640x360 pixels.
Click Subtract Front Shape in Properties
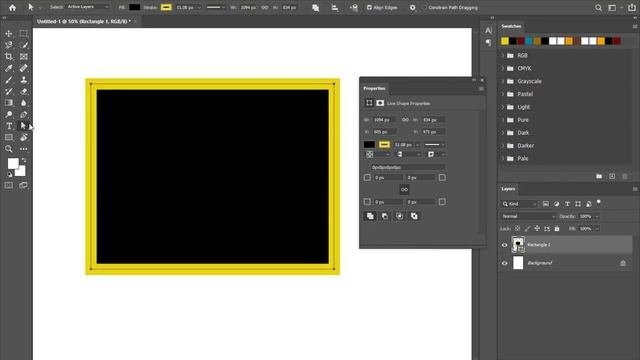tap(384, 216)
